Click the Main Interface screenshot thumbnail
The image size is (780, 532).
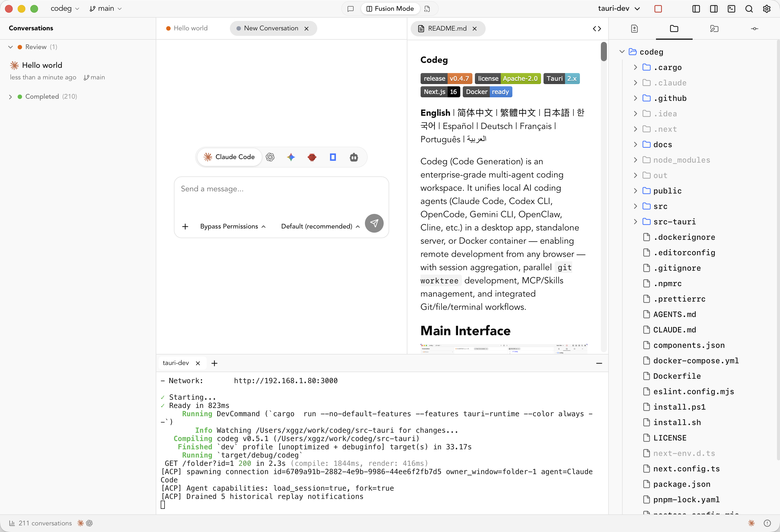pos(504,349)
